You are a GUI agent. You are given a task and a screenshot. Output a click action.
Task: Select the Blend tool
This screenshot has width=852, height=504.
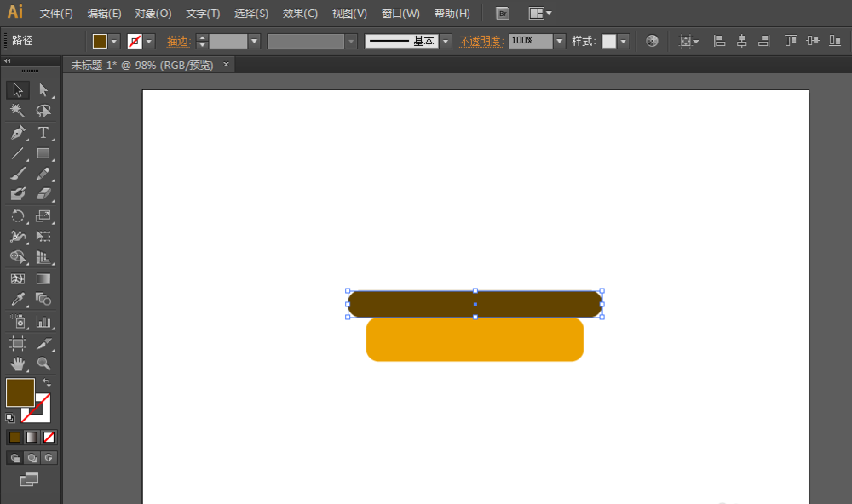click(x=43, y=300)
